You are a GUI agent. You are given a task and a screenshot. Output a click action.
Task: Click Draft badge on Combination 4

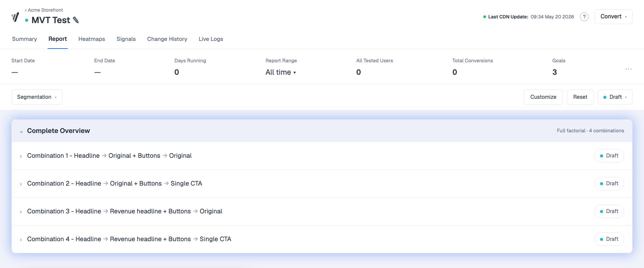click(x=609, y=239)
